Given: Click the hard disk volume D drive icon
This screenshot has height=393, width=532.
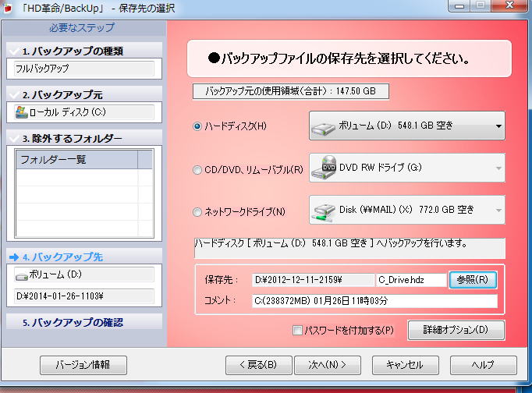Looking at the screenshot, I should (324, 126).
